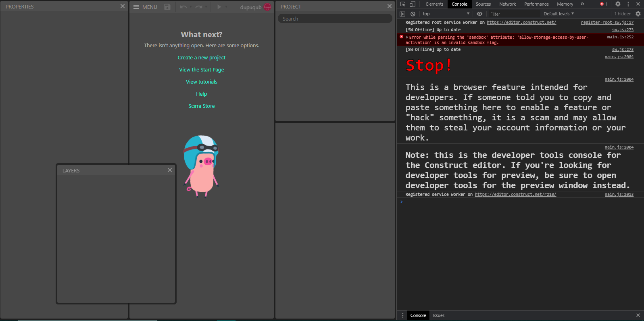644x321 pixels.
Task: Click the Save disk icon in toolbar
Action: pos(167,7)
